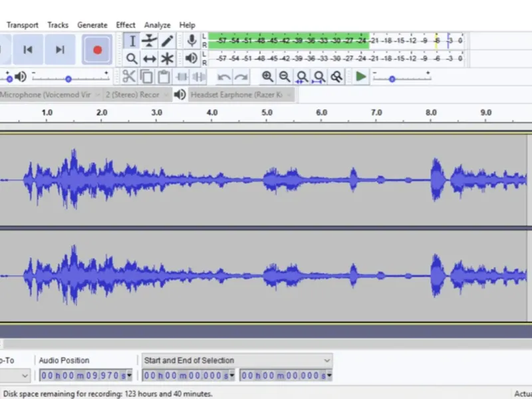Start recording with the red Record button
The image size is (532, 399).
click(x=97, y=50)
